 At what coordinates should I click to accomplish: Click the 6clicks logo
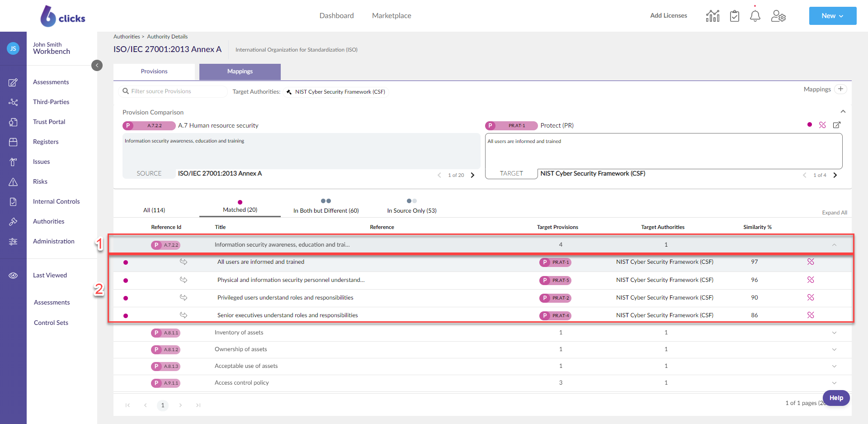(63, 16)
